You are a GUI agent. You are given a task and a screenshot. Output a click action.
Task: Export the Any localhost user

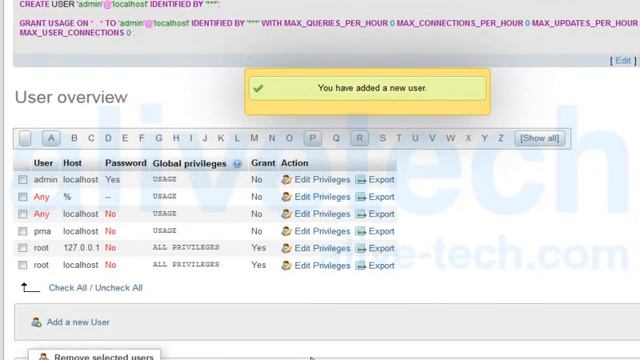[381, 214]
